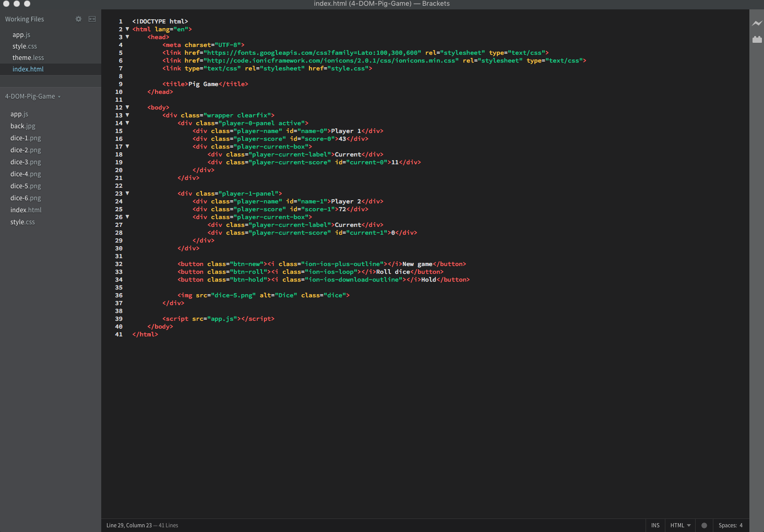This screenshot has width=764, height=532.
Task: Click Hold text on line 34
Action: [428, 280]
